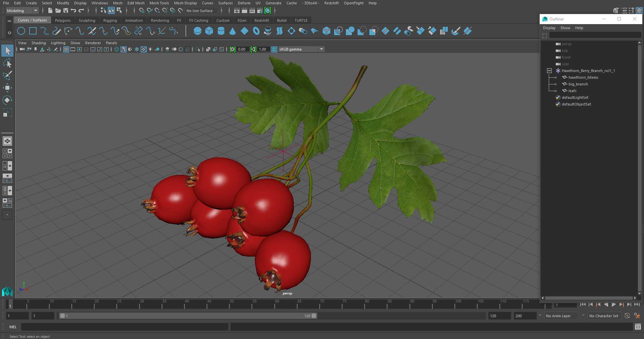Open the Render Settings clapboard icon
This screenshot has width=644, height=339.
[x=260, y=11]
